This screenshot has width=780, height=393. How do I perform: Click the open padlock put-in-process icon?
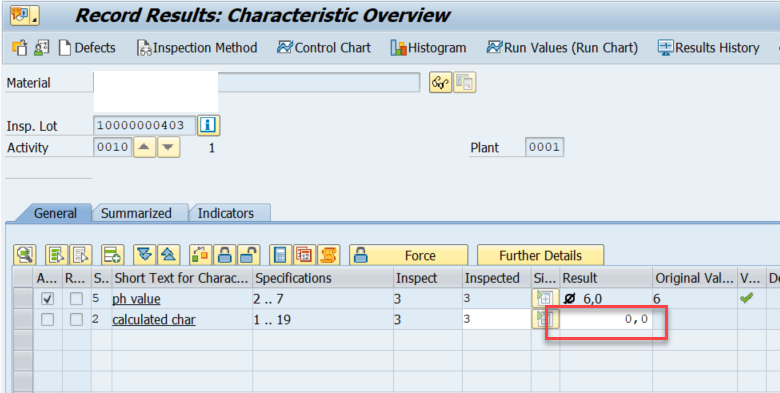coord(248,255)
